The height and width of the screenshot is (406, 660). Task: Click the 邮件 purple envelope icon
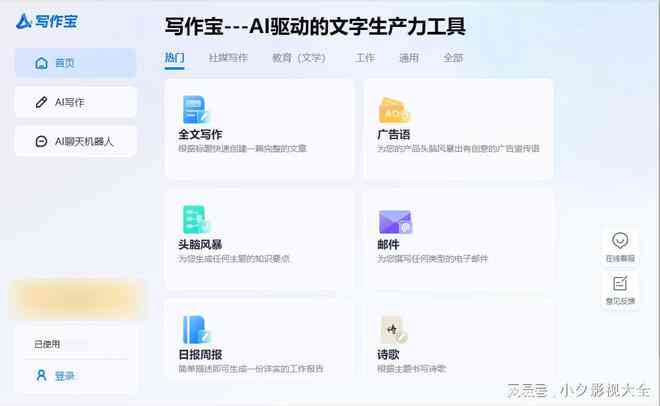395,222
